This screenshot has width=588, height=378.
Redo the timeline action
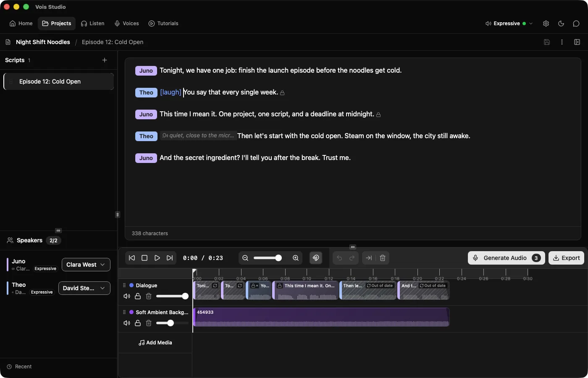[352, 258]
